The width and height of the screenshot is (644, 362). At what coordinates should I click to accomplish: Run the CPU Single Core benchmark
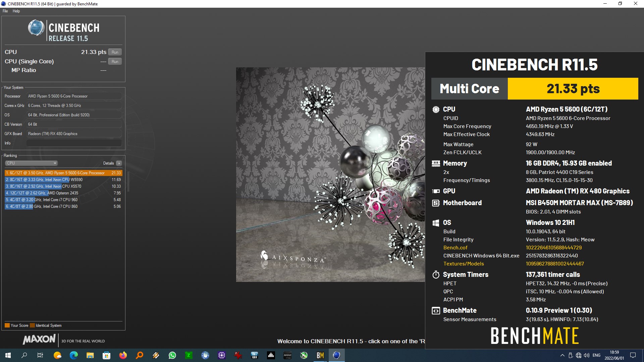pyautogui.click(x=115, y=62)
